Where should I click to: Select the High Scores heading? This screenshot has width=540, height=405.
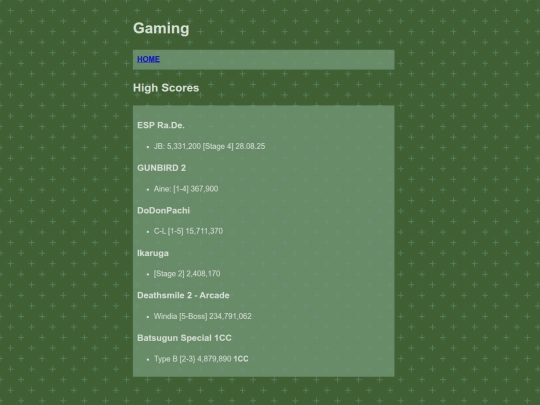pyautogui.click(x=166, y=88)
